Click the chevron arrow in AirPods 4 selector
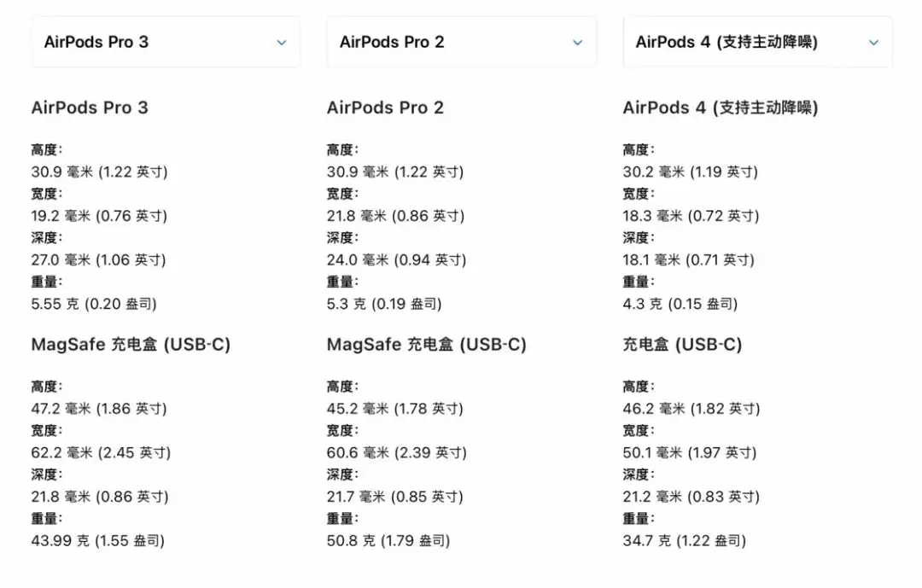922x588 pixels. (873, 43)
